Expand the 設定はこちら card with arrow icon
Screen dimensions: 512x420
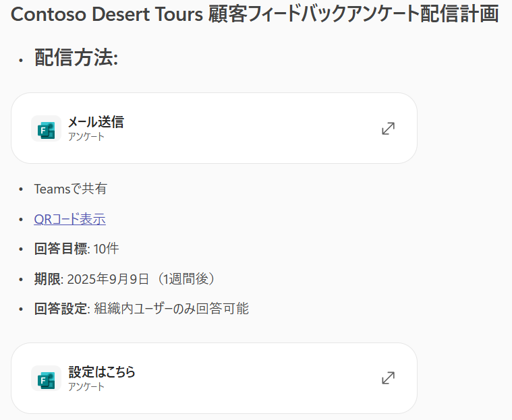[389, 378]
